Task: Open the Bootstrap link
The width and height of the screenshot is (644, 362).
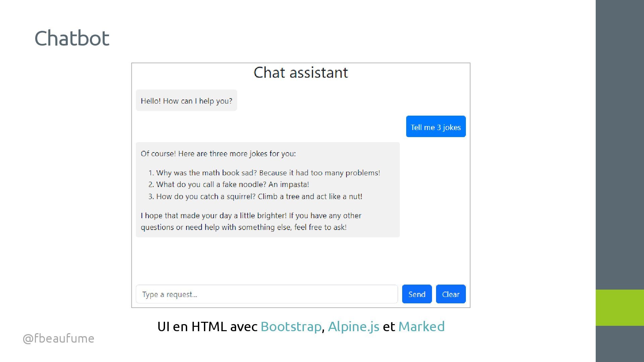Action: click(291, 326)
